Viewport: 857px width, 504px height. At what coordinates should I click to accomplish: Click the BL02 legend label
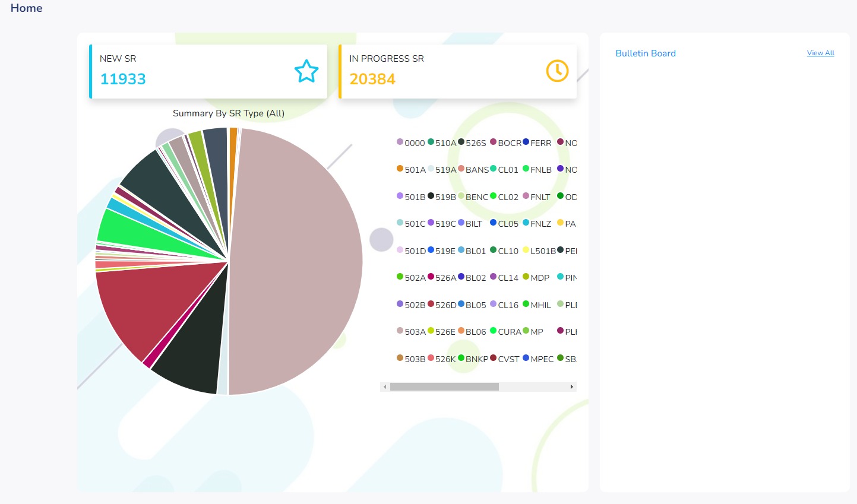476,278
